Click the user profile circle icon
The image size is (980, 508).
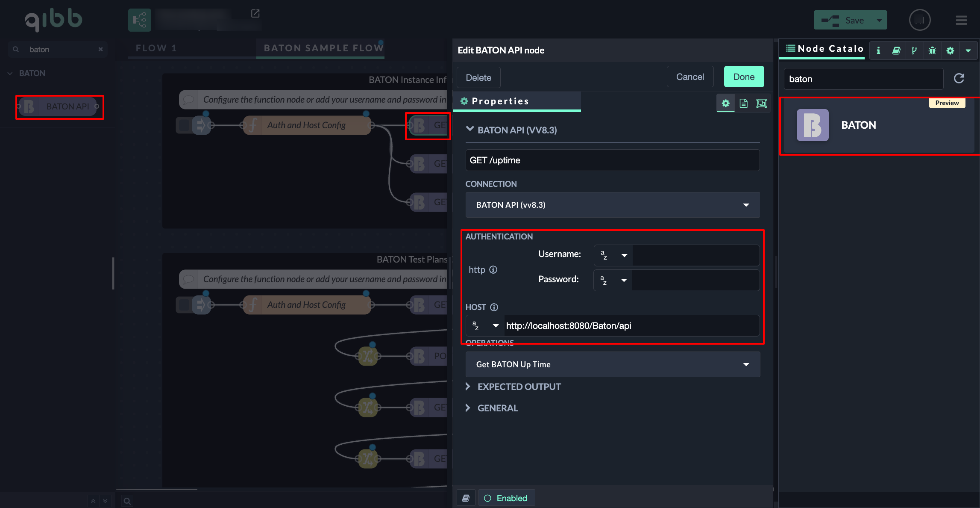tap(920, 20)
